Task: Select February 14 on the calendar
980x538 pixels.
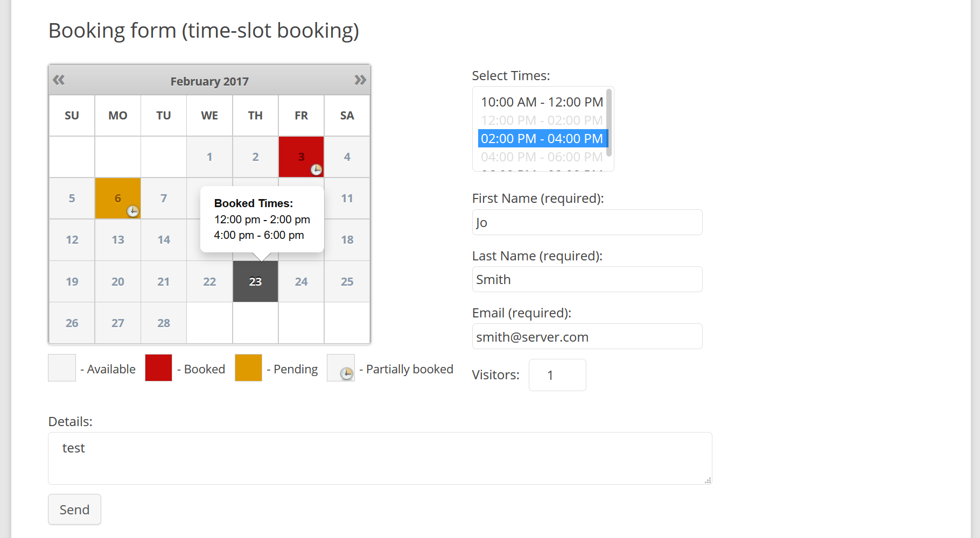Action: 164,240
